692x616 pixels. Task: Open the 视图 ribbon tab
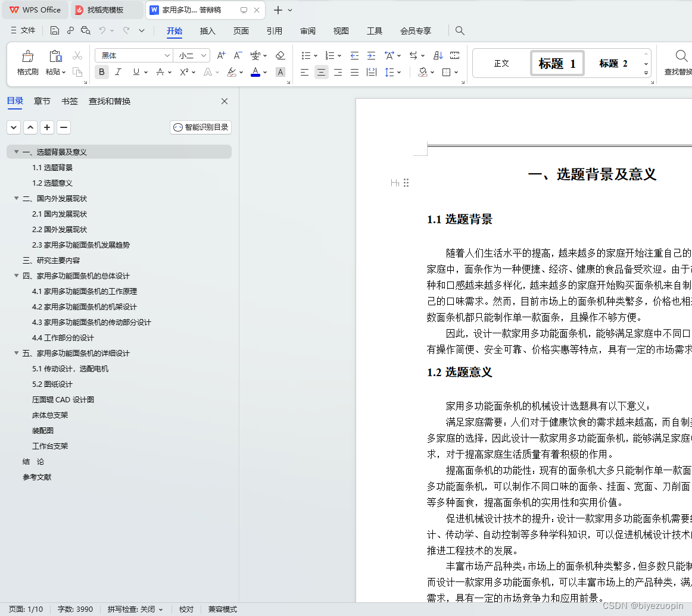tap(341, 31)
